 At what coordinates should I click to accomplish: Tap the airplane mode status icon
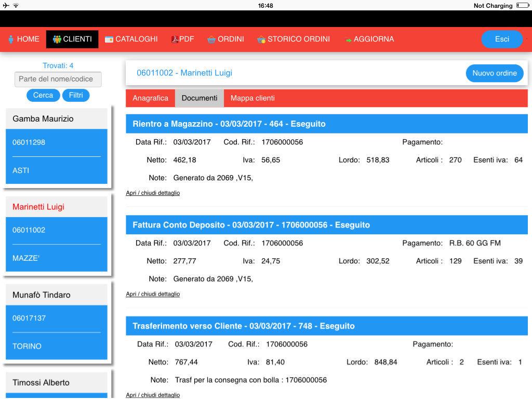coord(6,5)
